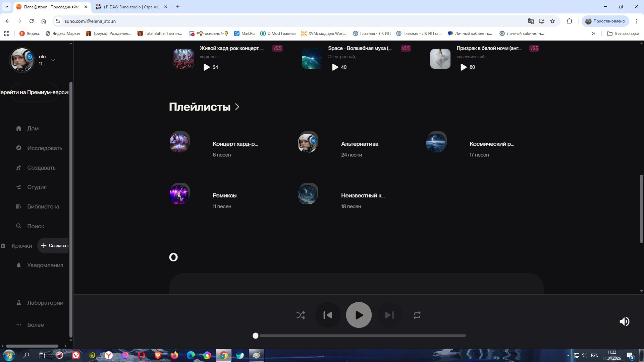Click the Создавать button next to Крючки
644x362 pixels.
54,246
